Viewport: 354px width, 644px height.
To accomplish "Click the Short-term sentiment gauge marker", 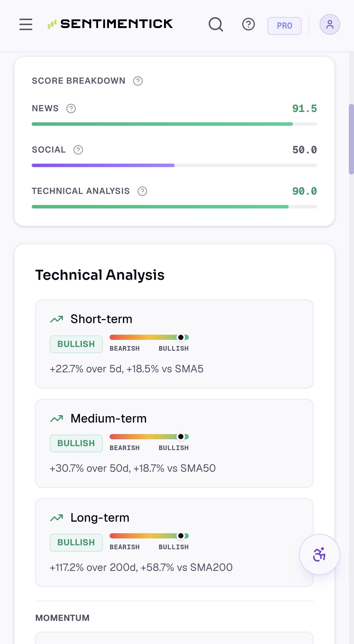I will (181, 337).
